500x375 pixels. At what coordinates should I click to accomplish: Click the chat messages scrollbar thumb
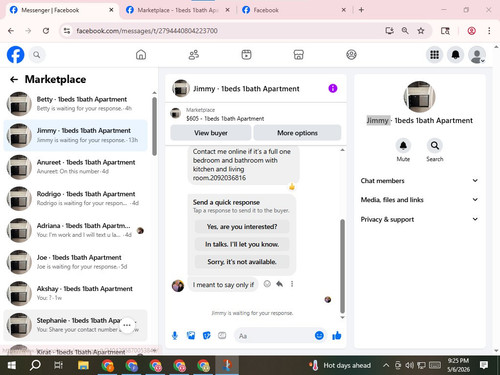[342, 265]
